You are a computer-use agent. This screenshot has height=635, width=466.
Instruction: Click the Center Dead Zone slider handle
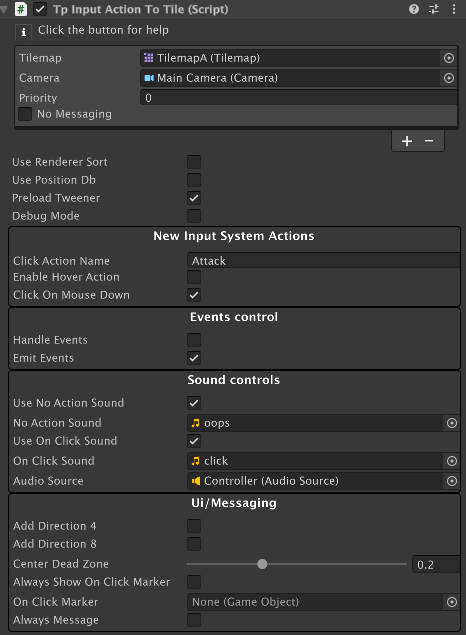262,564
